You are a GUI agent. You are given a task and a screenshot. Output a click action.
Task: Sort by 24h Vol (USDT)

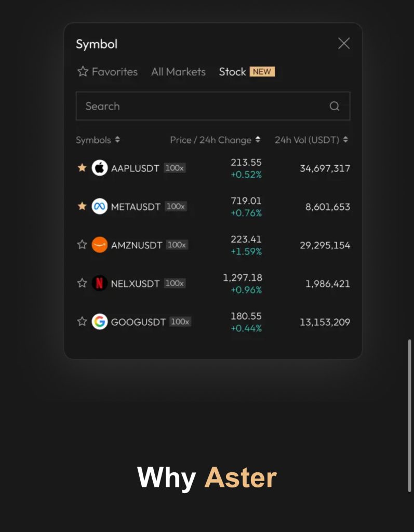[311, 140]
